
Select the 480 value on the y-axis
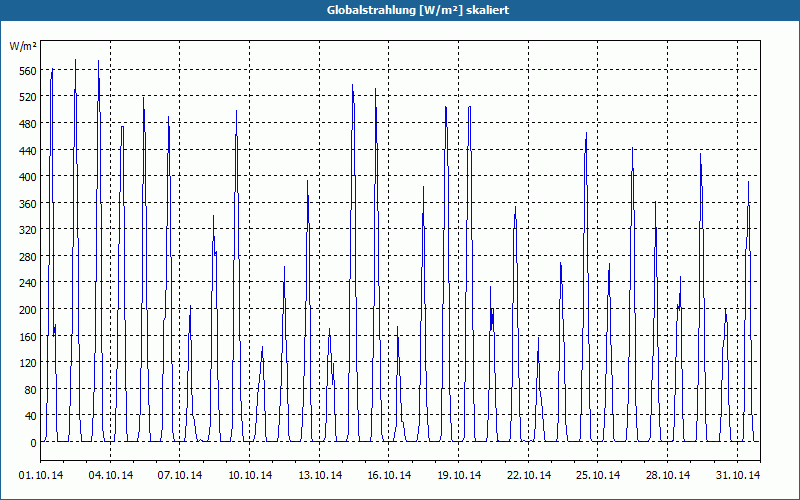[x=28, y=123]
